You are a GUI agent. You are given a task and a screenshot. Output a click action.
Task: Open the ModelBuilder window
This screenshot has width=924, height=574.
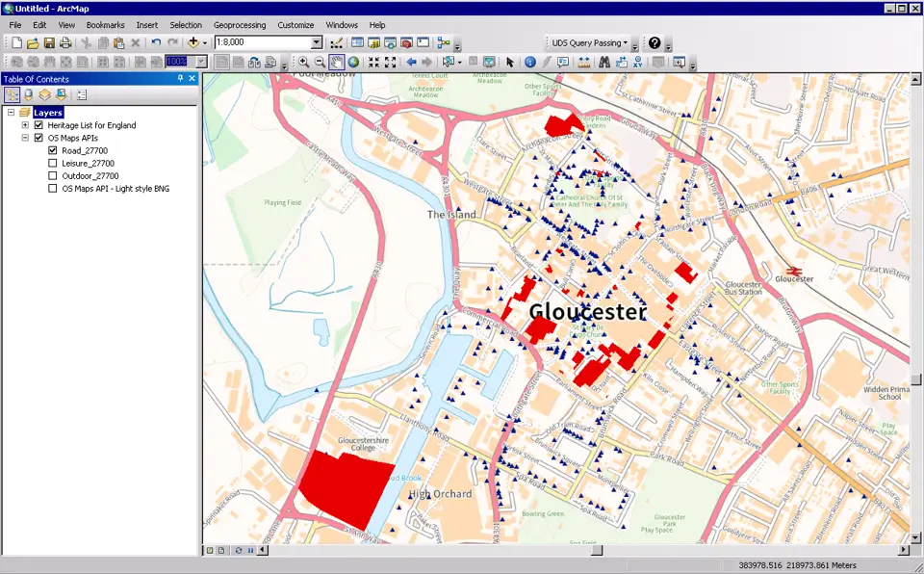(x=443, y=43)
